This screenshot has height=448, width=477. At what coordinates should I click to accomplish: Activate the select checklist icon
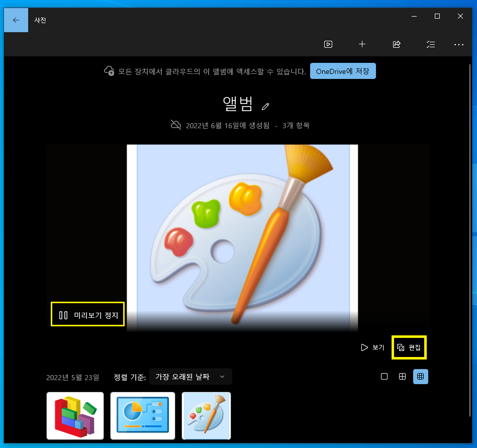click(430, 44)
